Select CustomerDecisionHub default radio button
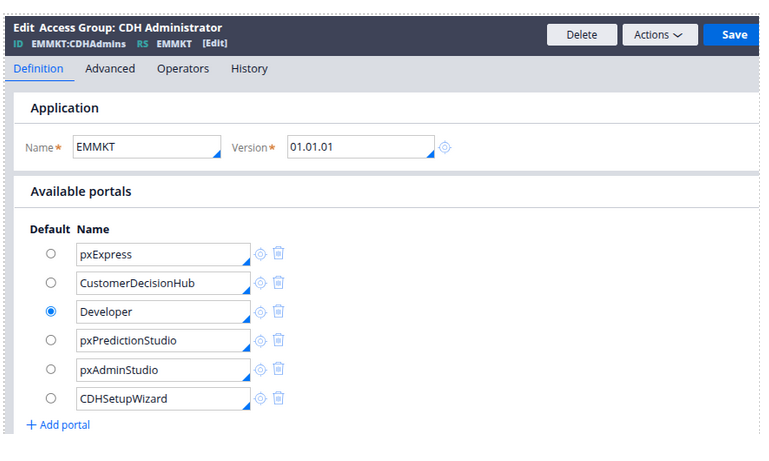 pyautogui.click(x=51, y=283)
